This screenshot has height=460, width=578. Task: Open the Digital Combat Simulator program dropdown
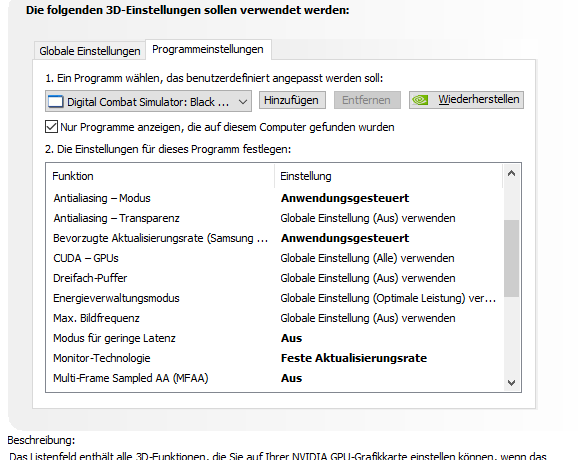148,101
